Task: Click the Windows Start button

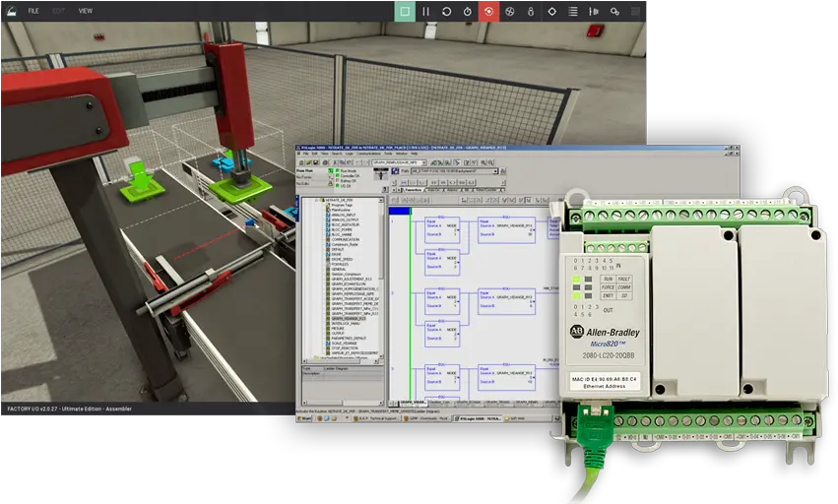Action: [304, 418]
